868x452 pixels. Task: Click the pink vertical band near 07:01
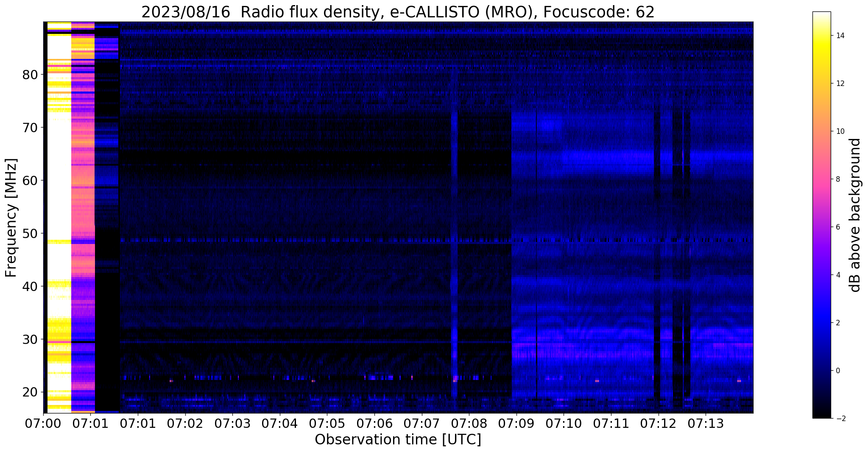(x=83, y=217)
